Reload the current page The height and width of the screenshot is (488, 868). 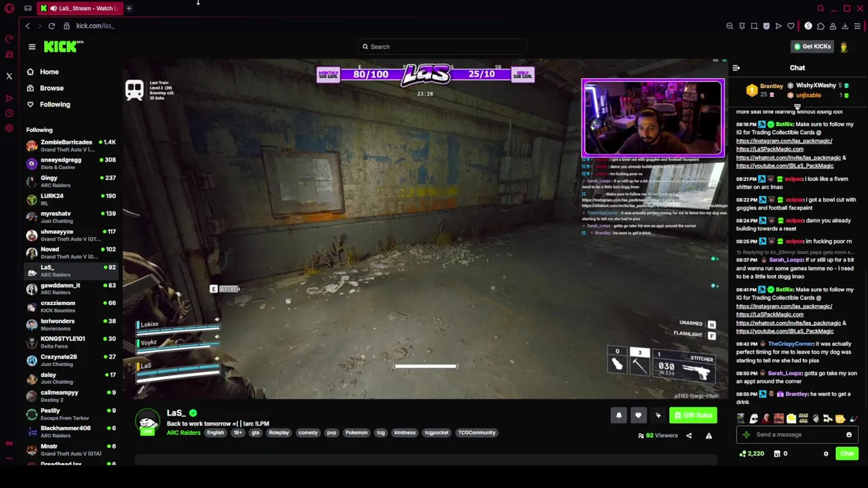click(x=52, y=26)
